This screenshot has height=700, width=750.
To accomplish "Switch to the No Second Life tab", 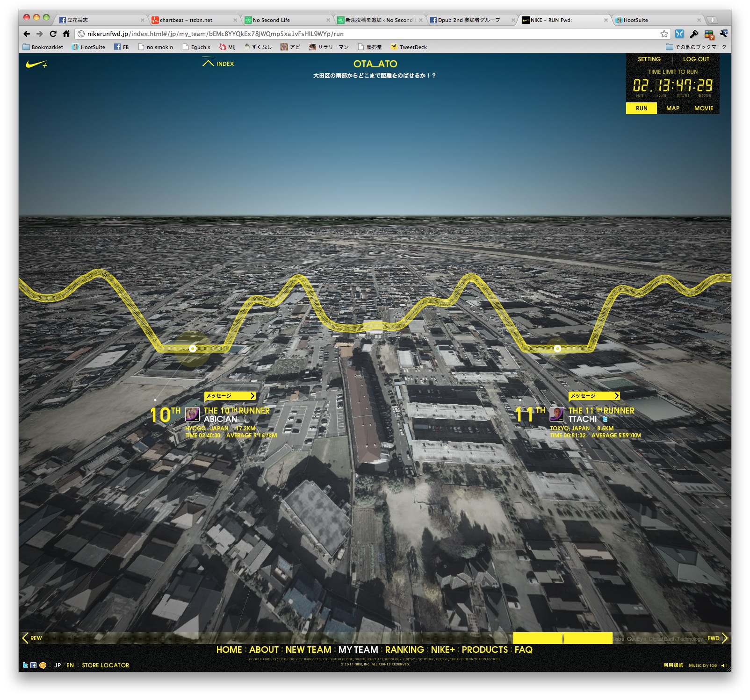I will (x=287, y=20).
